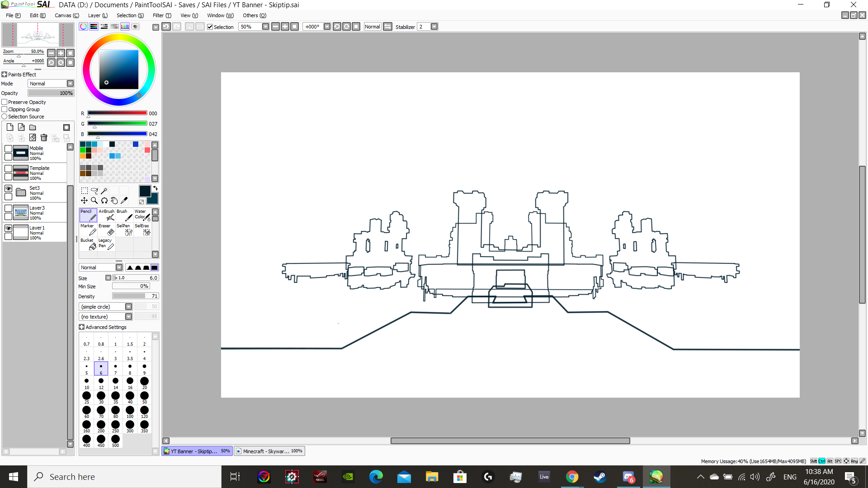This screenshot has width=868, height=488.
Task: Pick brush size 50 preset
Action: click(144, 398)
